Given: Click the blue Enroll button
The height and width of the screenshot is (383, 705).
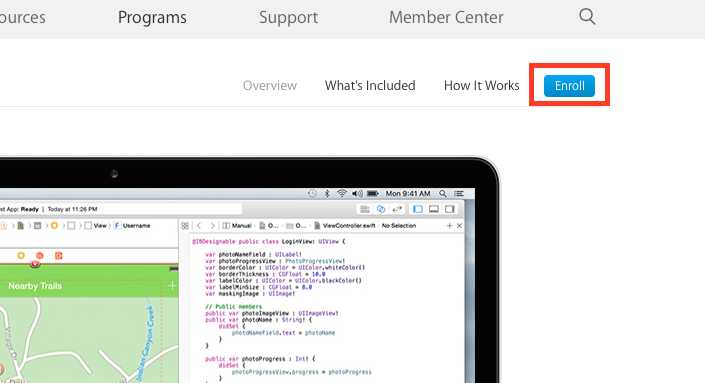Looking at the screenshot, I should click(569, 85).
